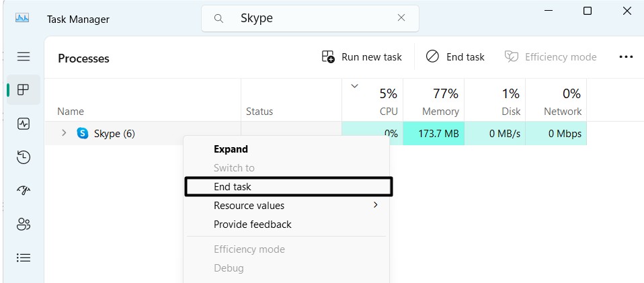Open the Details sidebar icon

coord(24,257)
